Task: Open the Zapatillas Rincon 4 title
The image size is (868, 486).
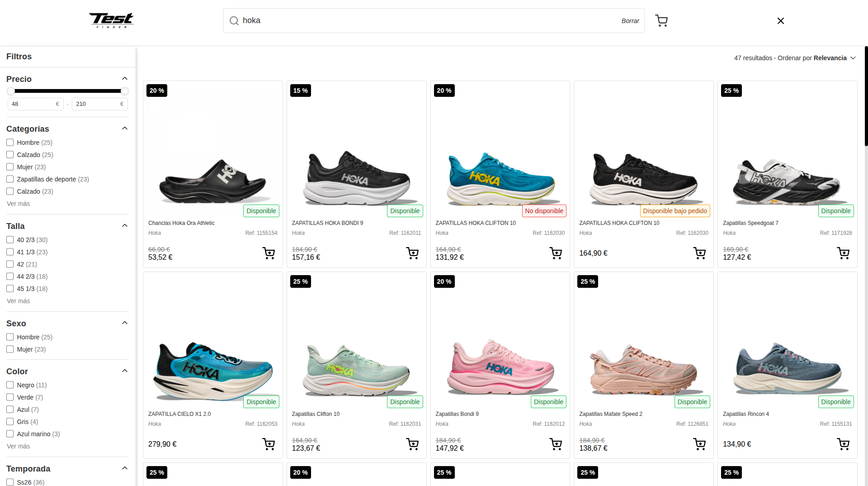Action: [746, 414]
